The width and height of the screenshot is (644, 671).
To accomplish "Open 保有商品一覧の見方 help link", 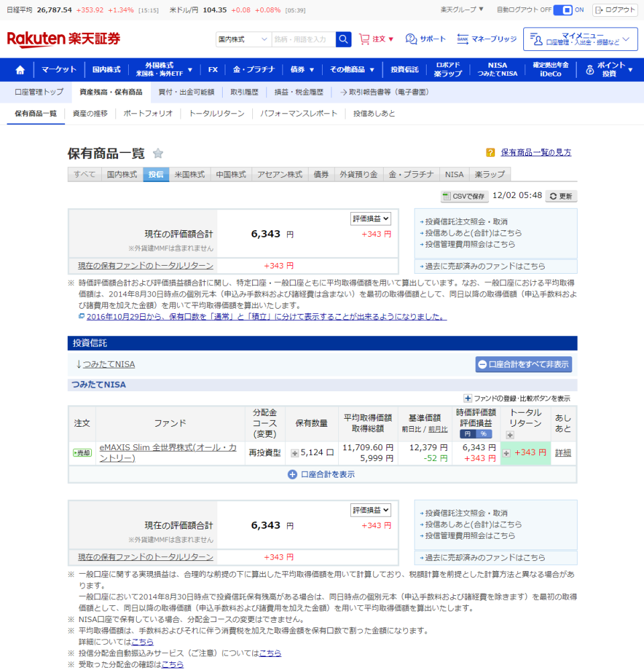I will coord(536,152).
